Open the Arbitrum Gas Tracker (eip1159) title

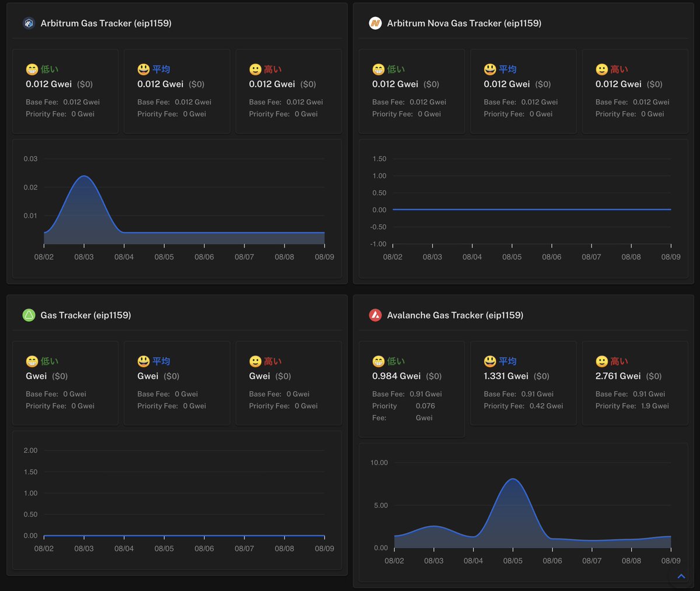[x=106, y=23]
